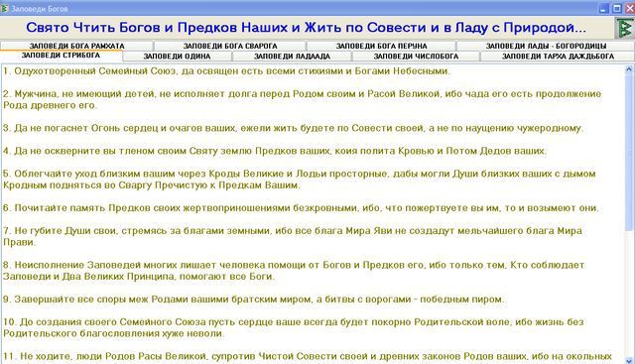Screen dimensions: 635x364
Task: Click the scrollbar up arrow
Action: coord(629,69)
